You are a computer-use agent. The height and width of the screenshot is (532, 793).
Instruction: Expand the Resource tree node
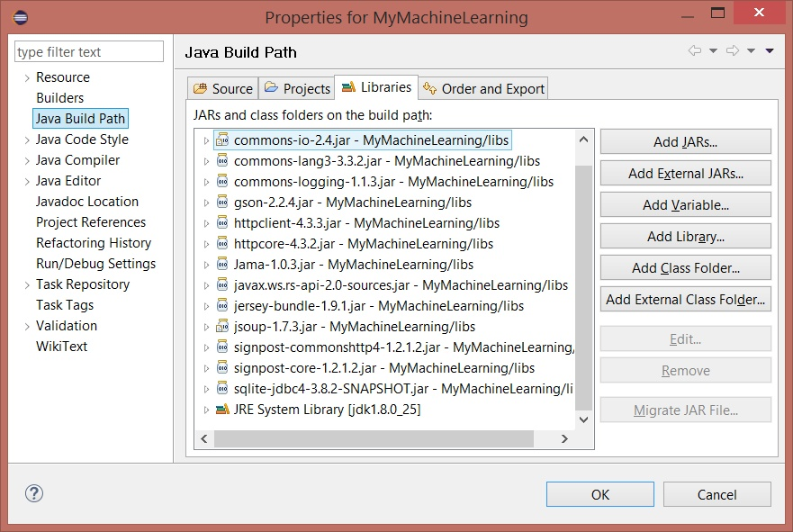click(27, 78)
